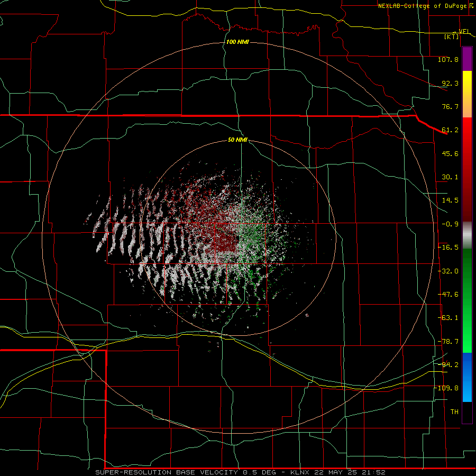Select the -63.1 velocity scale label

coord(448,318)
